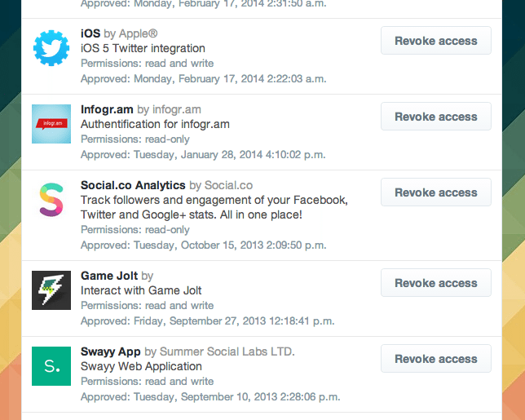
Task: Click 'Approved: Monday, February 17, 2014 2:22:03' line
Action: (203, 79)
